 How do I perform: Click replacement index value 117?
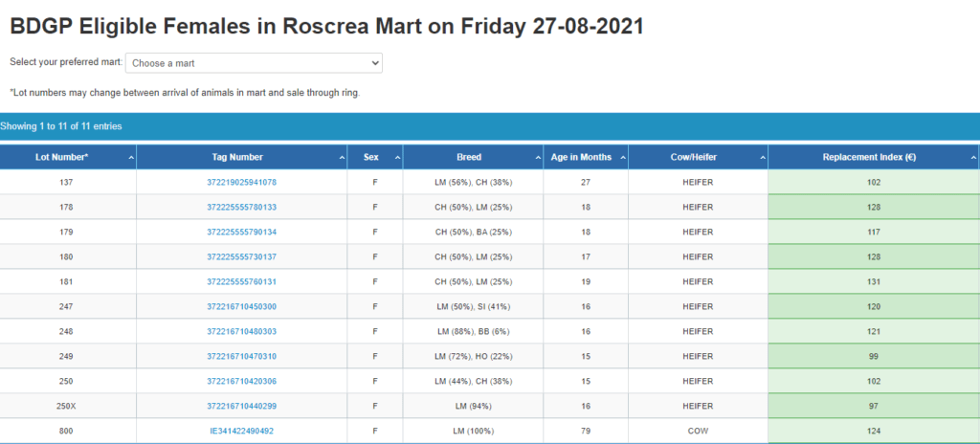click(x=874, y=232)
